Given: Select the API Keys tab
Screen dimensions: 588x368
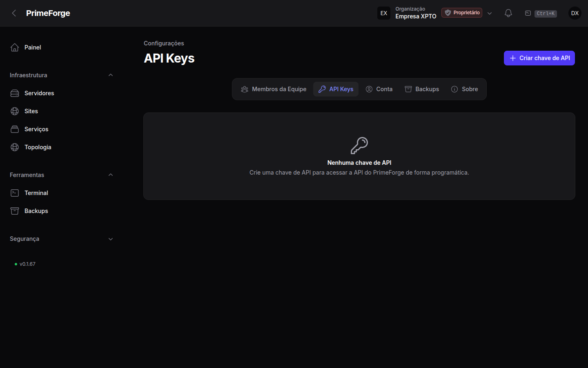Looking at the screenshot, I should (x=336, y=89).
